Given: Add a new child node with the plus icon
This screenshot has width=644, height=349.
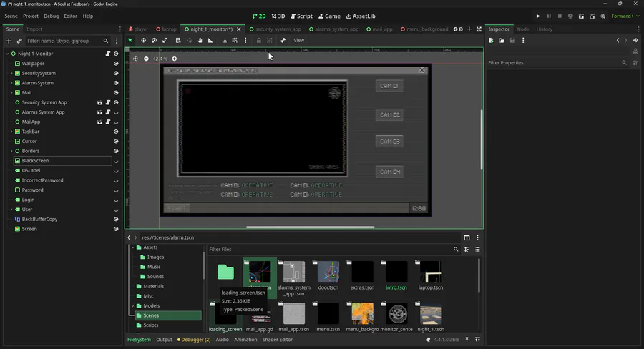Looking at the screenshot, I should click(x=9, y=41).
